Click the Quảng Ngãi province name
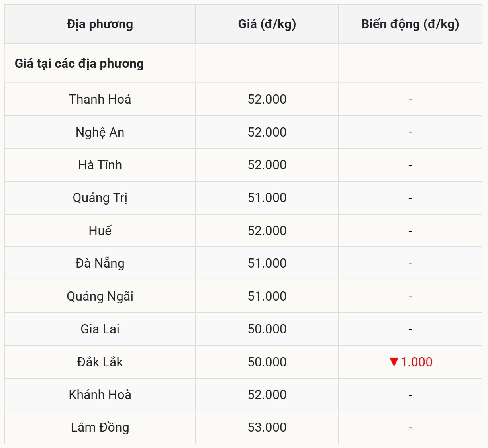The height and width of the screenshot is (448, 488). tap(100, 296)
